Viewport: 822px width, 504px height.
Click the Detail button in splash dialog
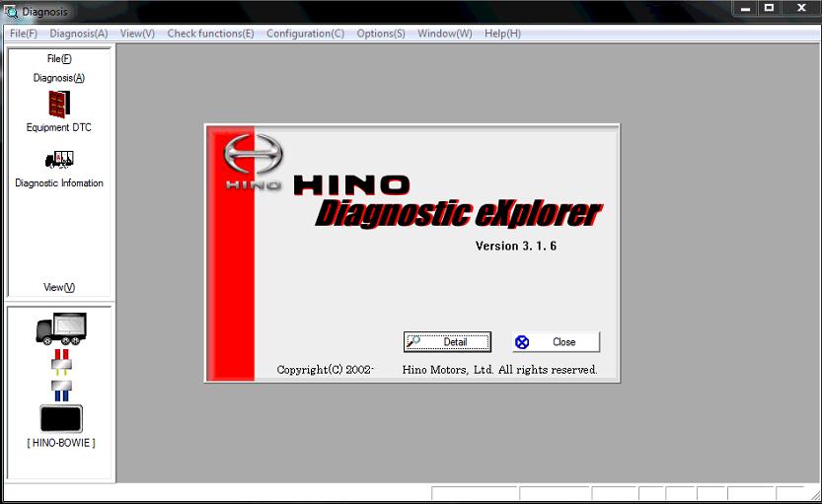tap(447, 342)
